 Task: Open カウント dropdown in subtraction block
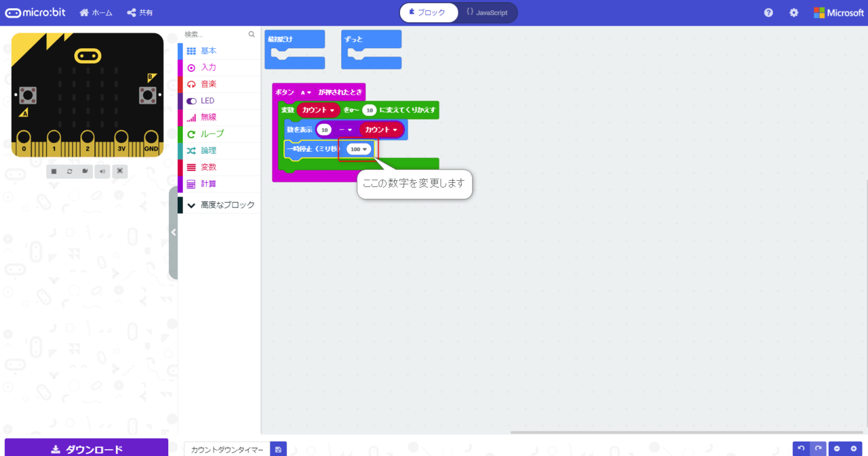pyautogui.click(x=382, y=129)
